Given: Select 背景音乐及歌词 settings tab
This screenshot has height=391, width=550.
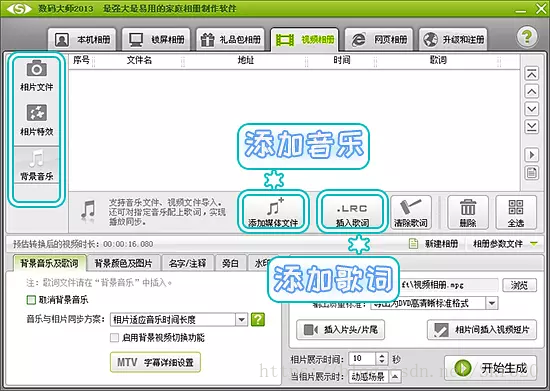Looking at the screenshot, I should pyautogui.click(x=49, y=263).
